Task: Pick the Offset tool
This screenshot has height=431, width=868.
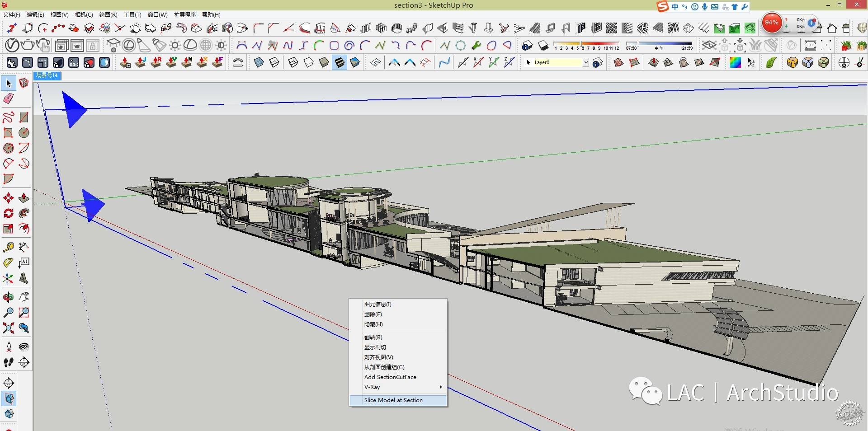Action: point(24,229)
